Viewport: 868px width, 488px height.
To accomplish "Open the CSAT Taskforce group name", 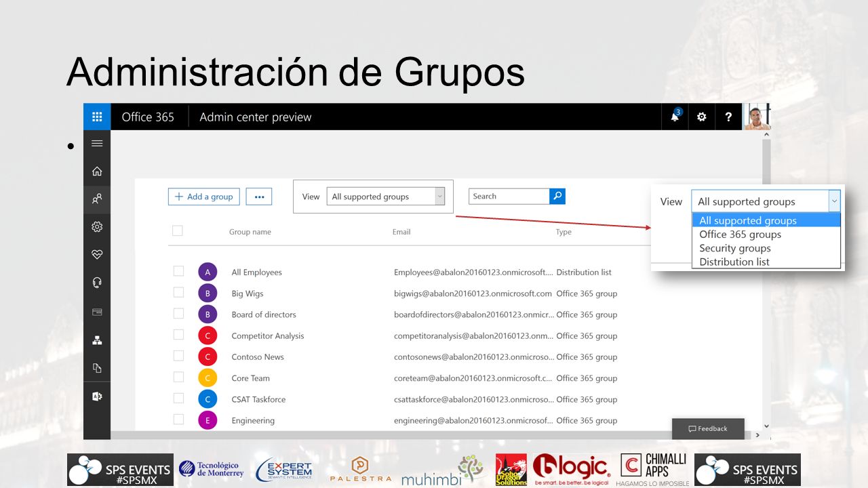I will [x=258, y=399].
